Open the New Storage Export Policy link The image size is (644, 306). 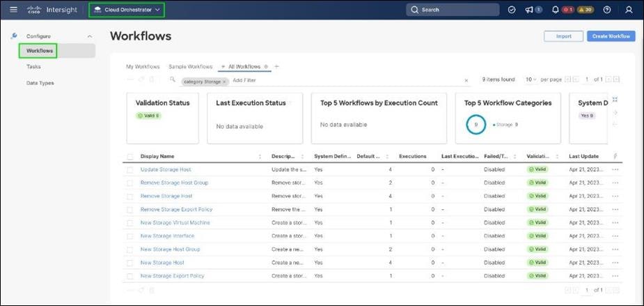(x=172, y=275)
